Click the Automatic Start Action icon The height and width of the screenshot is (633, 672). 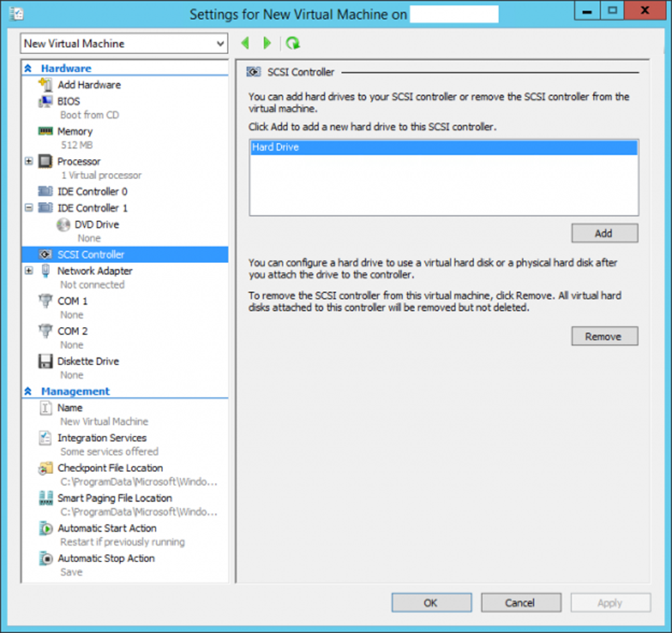pyautogui.click(x=45, y=528)
